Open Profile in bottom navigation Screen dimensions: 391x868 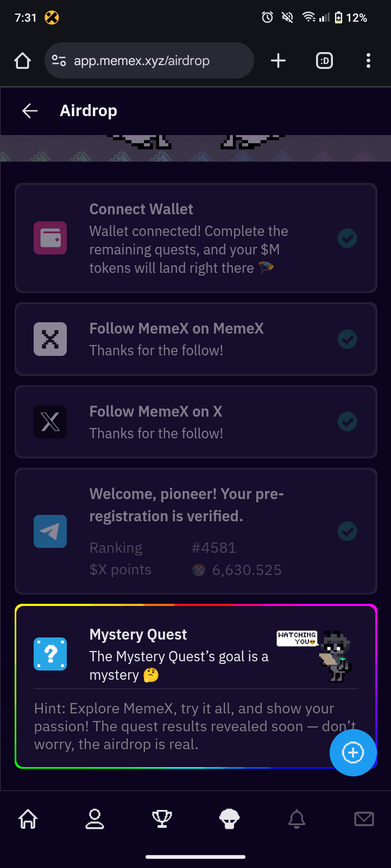[94, 819]
